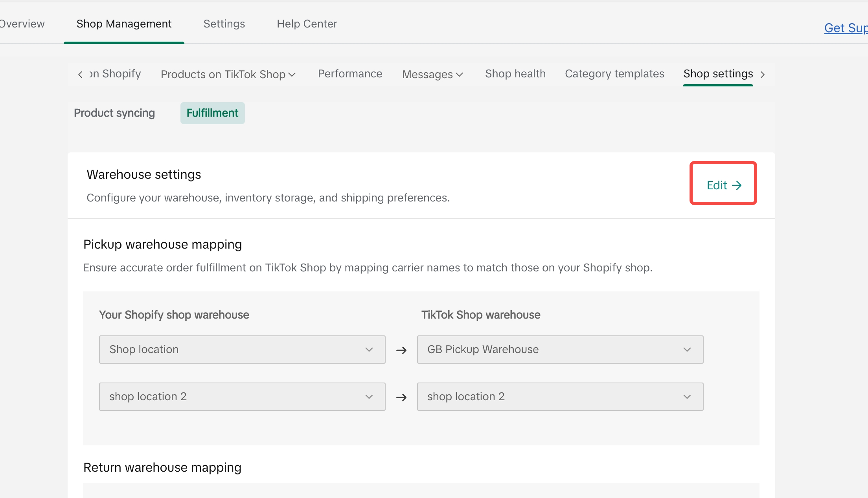The height and width of the screenshot is (498, 868).
Task: Open the Performance section
Action: pyautogui.click(x=350, y=74)
